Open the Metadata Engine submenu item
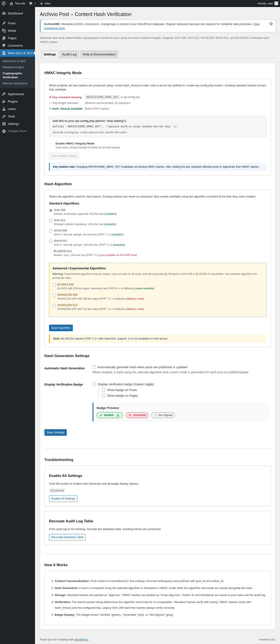 coord(14,67)
